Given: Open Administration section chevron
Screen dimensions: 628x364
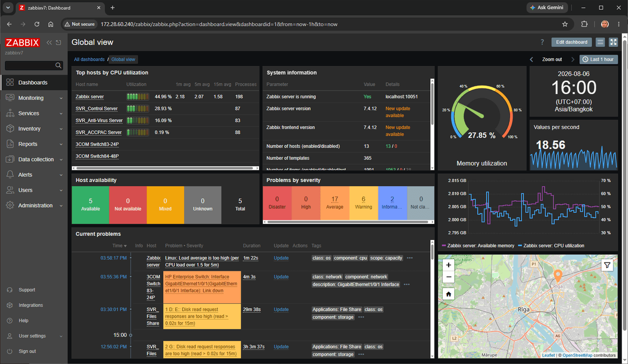Looking at the screenshot, I should 61,206.
